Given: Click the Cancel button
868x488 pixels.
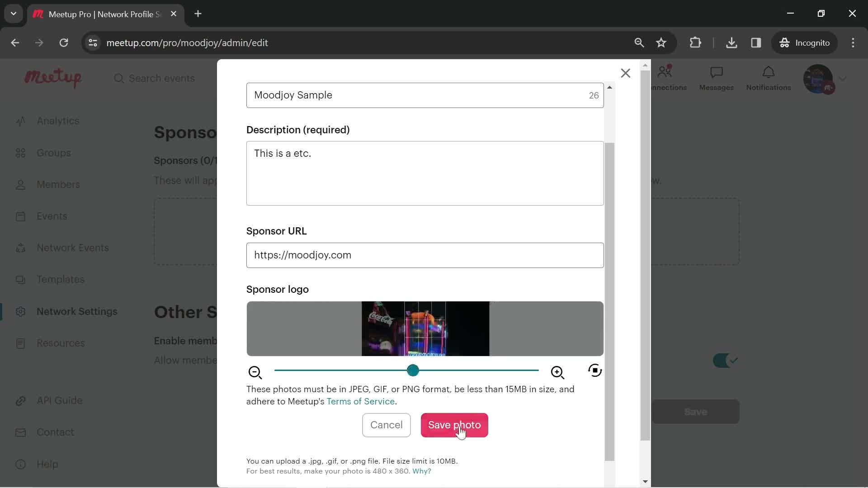Looking at the screenshot, I should coord(387,425).
